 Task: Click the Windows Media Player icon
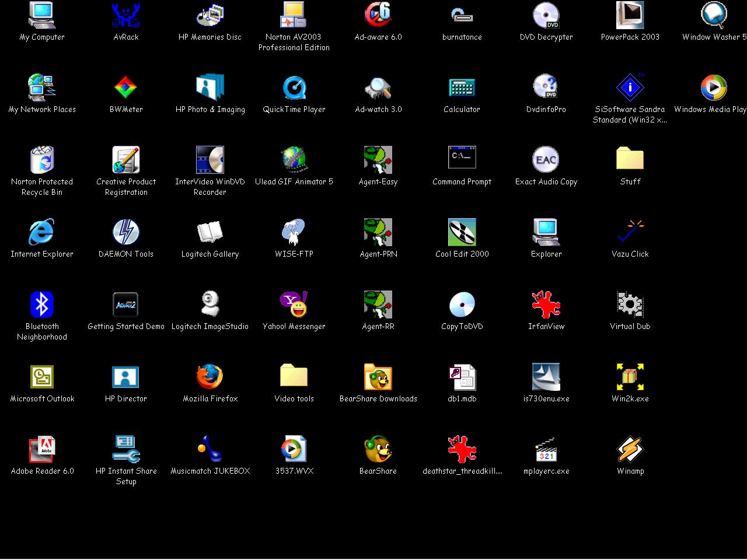[714, 87]
